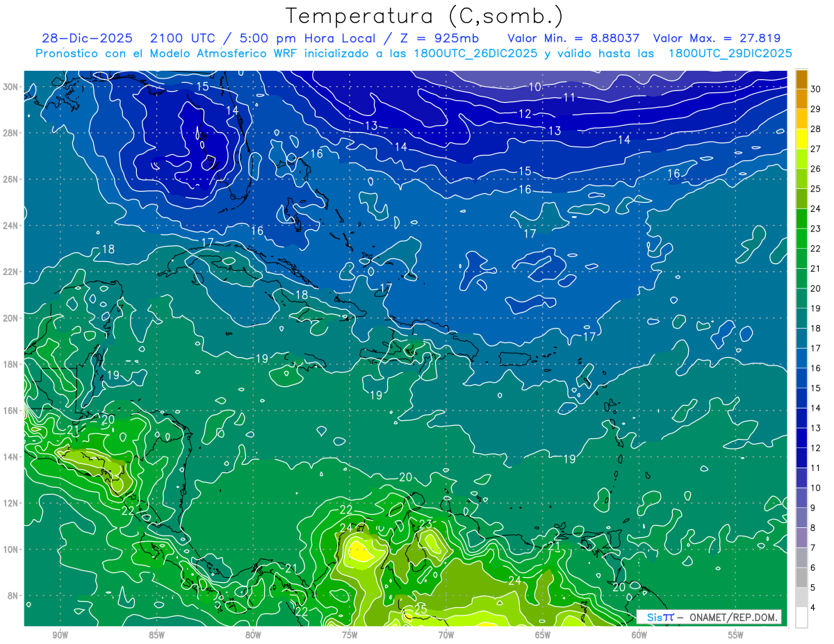Click the colorbar legend label "6"

click(x=813, y=568)
